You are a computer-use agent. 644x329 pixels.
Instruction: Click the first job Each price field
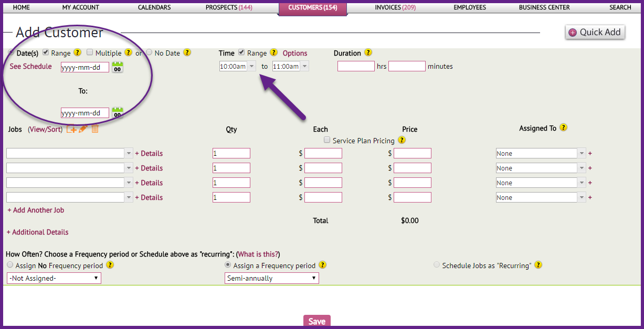click(x=323, y=153)
